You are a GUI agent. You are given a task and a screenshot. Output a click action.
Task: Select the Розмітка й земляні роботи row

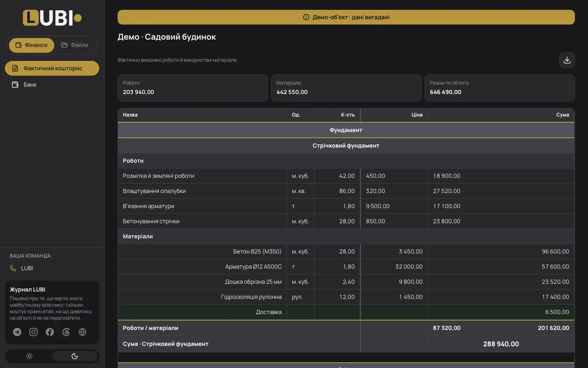point(346,176)
